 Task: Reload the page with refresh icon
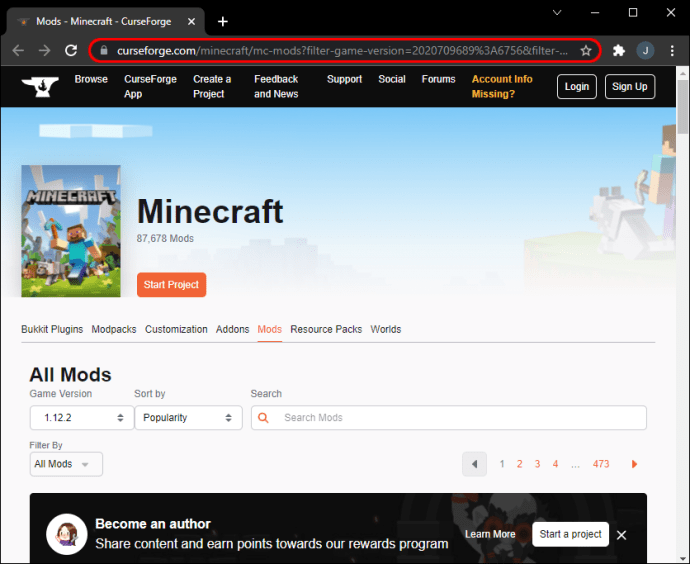71,51
